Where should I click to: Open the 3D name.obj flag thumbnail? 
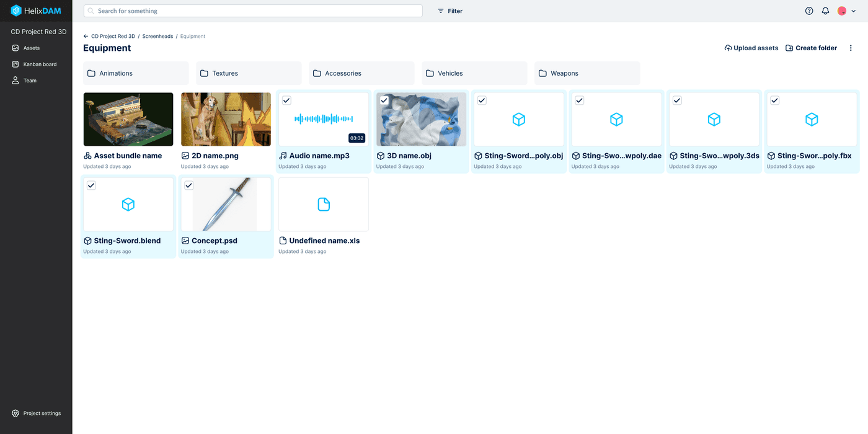pos(421,119)
